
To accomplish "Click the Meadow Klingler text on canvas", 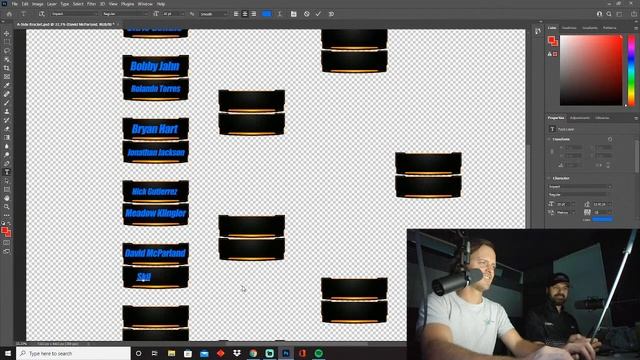I will 156,213.
